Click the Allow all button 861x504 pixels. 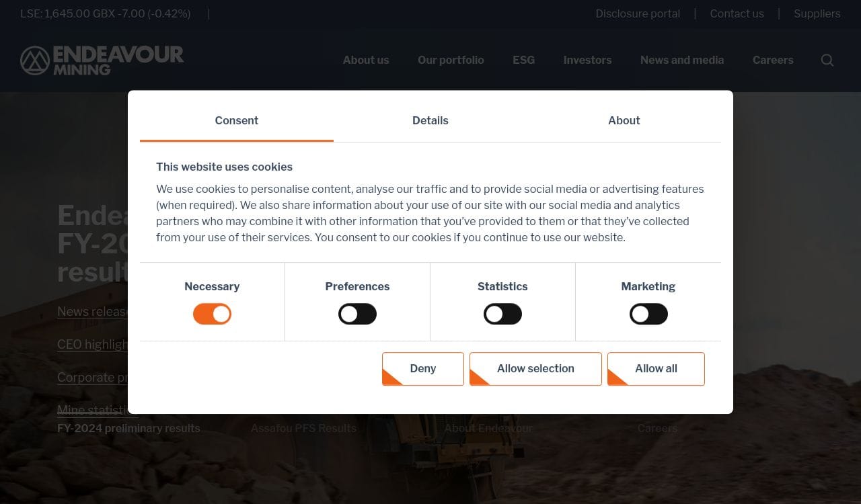pos(656,369)
